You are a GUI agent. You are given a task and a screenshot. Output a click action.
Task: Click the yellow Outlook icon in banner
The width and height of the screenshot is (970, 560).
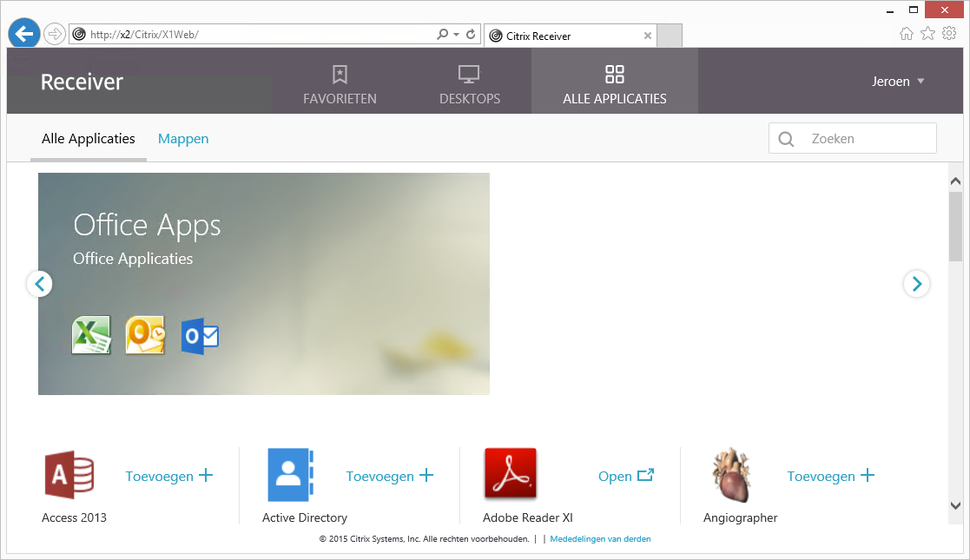[x=145, y=335]
